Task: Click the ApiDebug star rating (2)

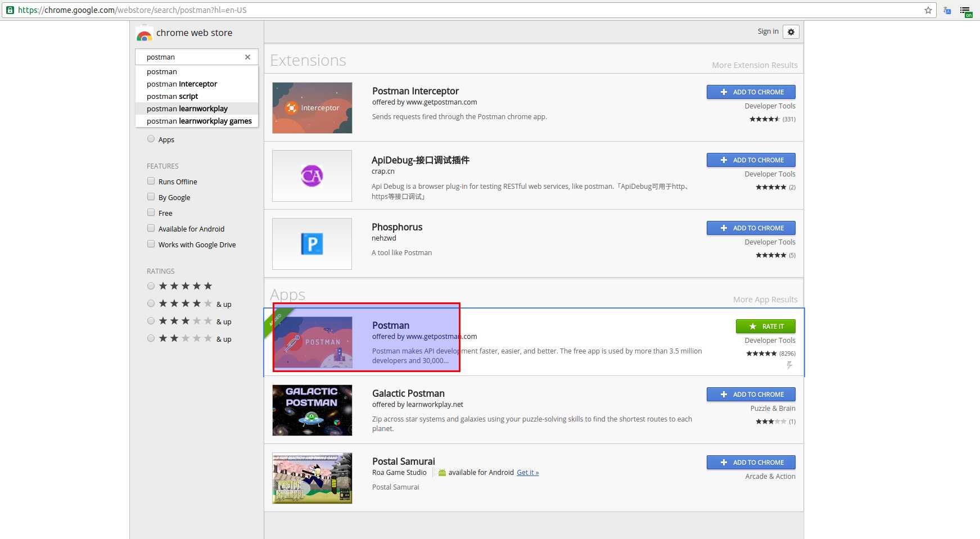Action: [x=776, y=187]
